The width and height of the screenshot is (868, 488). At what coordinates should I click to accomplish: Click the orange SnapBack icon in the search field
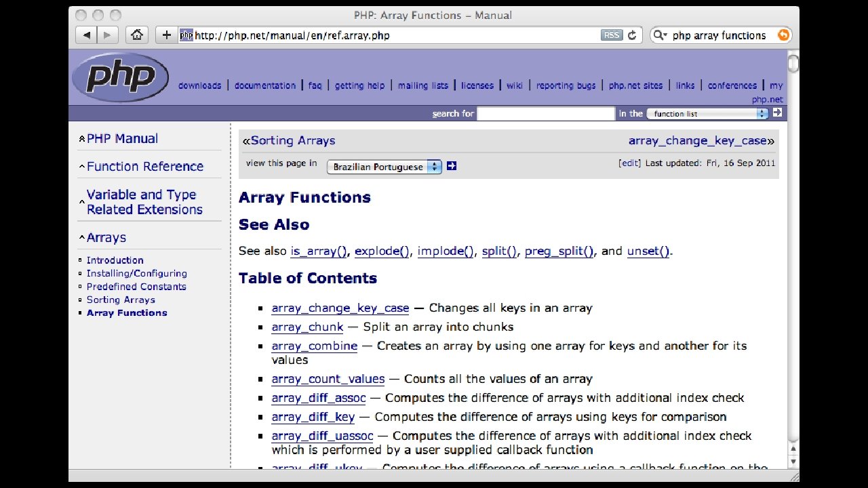[783, 35]
